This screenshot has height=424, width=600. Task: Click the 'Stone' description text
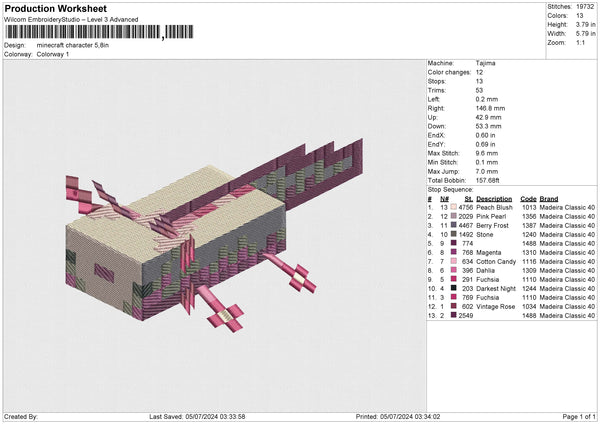coord(485,235)
